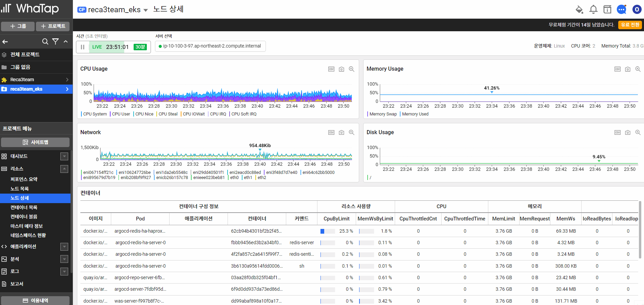Open 노드 목록 menu item
644x305 pixels.
click(20, 189)
